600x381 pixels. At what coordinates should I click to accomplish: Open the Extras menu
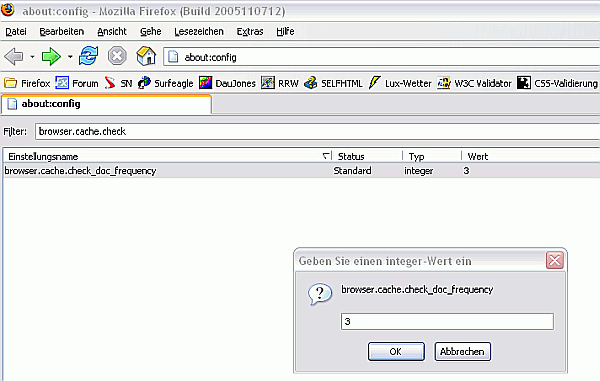click(x=250, y=31)
